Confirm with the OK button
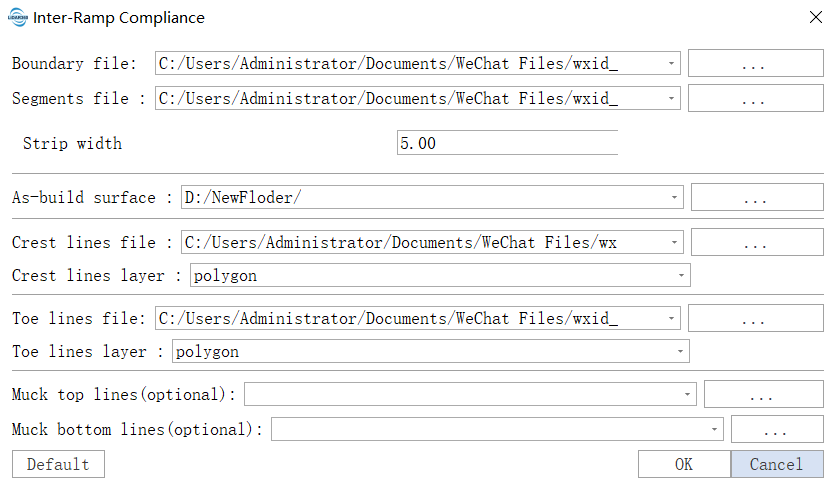Screen dimensions: 834x489 click(x=683, y=464)
